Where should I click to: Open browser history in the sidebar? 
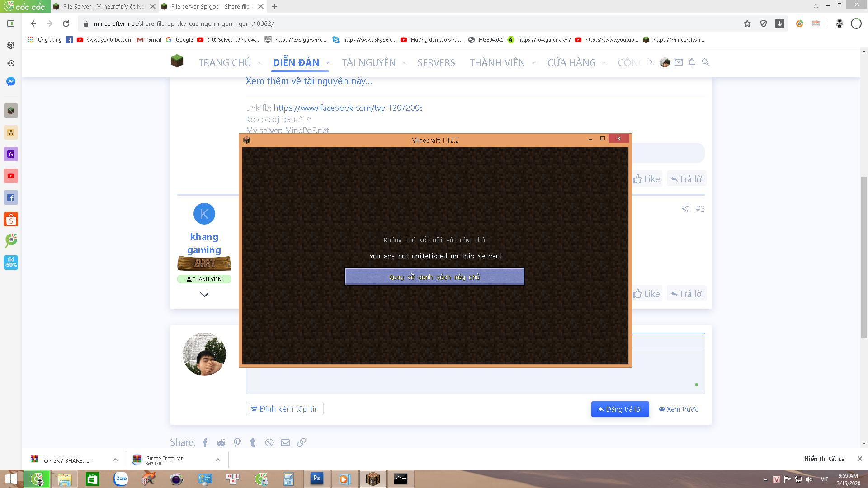tap(11, 63)
